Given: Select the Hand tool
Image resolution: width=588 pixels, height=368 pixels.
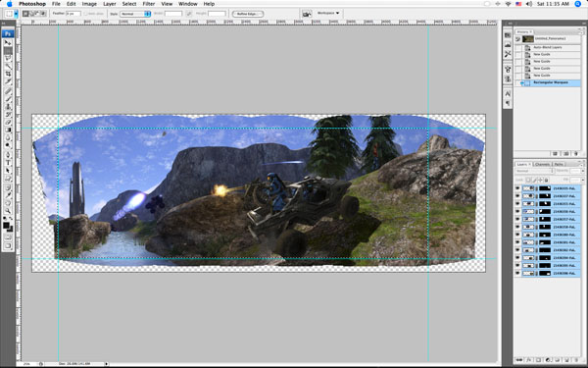Looking at the screenshot, I should [8, 203].
